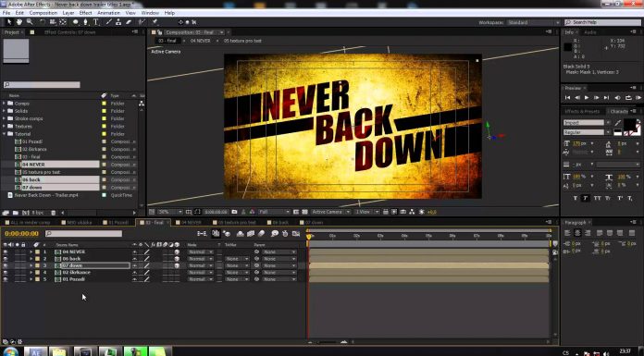The height and width of the screenshot is (356, 644).
Task: Select the Selection arrow tool
Action: (x=9, y=22)
